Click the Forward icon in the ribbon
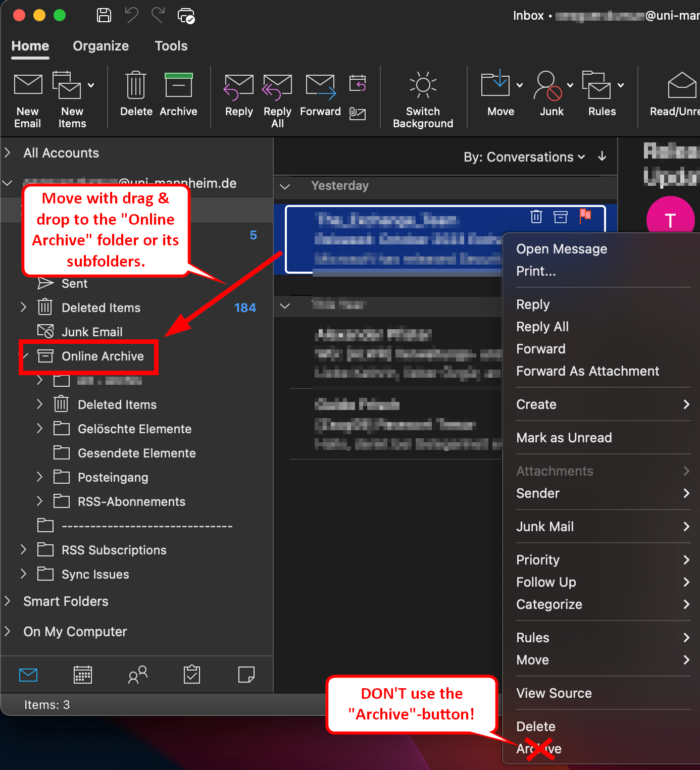Image resolution: width=700 pixels, height=770 pixels. (321, 87)
